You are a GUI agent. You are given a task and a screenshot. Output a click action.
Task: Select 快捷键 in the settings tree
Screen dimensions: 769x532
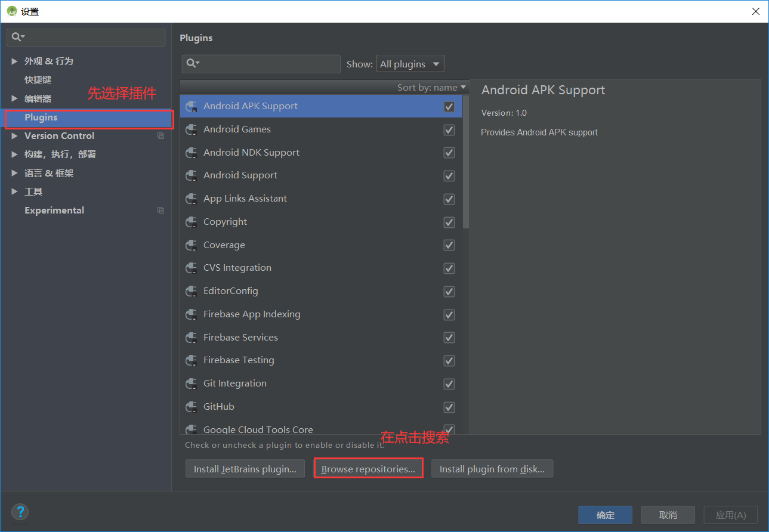click(x=38, y=80)
